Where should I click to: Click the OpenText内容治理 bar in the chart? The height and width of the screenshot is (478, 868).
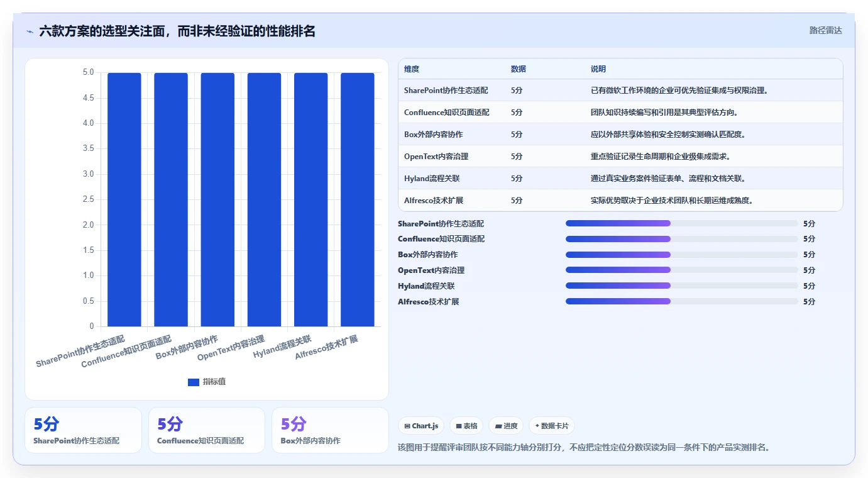click(264, 199)
